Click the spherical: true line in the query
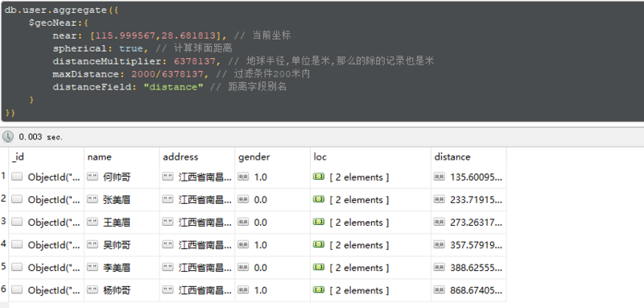Image resolution: width=644 pixels, height=308 pixels. click(142, 48)
